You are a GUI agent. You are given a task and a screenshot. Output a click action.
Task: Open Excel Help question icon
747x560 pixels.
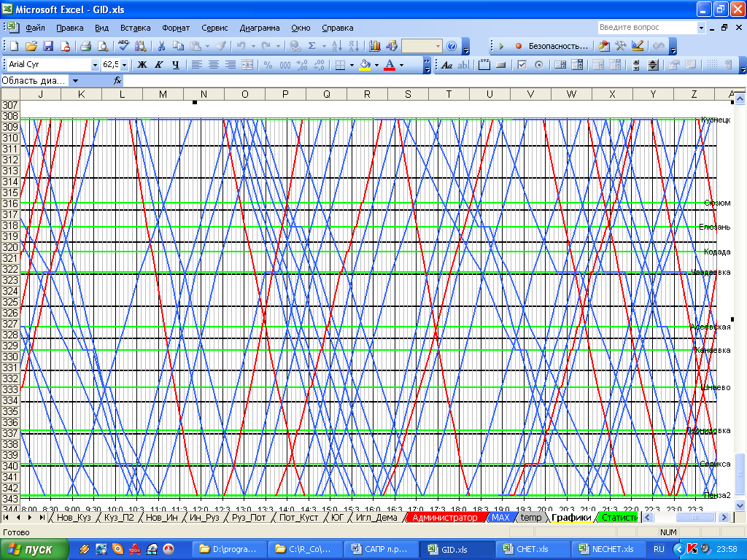pyautogui.click(x=452, y=46)
